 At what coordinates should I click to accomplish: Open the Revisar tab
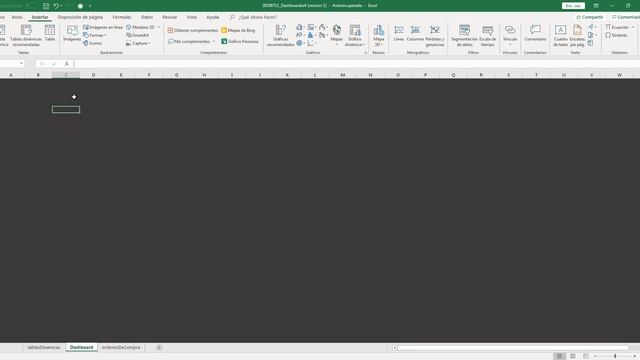coord(169,17)
